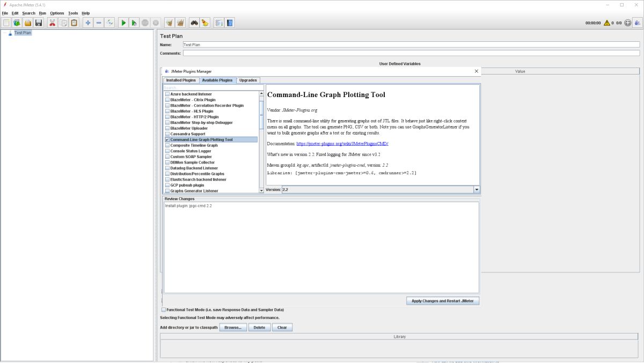Click the Test Plan Name field
Screen dimensions: 644x363
(411, 45)
